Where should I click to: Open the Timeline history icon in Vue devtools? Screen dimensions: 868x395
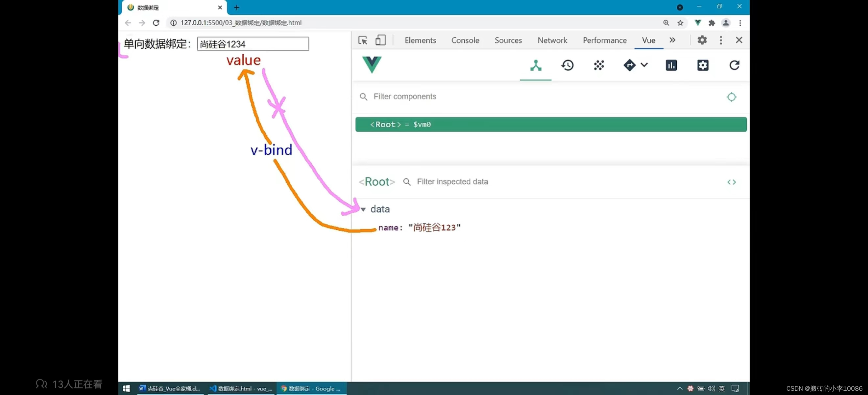pos(568,65)
